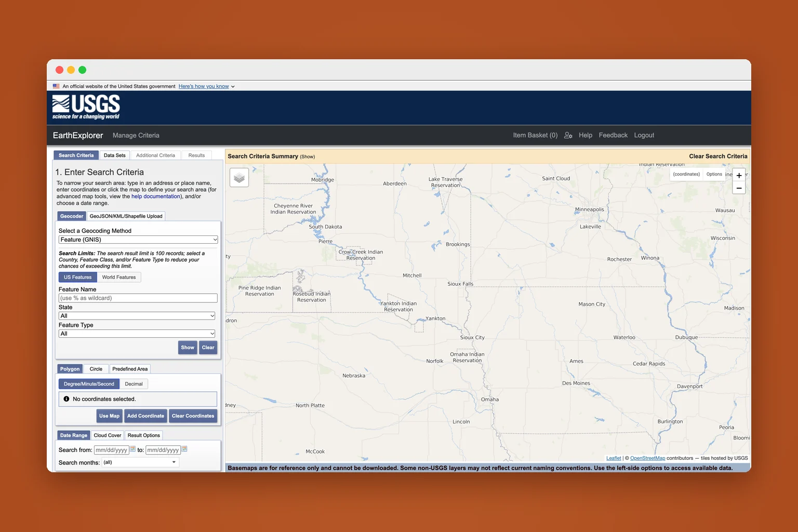Switch to the Circle tab
The width and height of the screenshot is (798, 532).
(x=96, y=369)
